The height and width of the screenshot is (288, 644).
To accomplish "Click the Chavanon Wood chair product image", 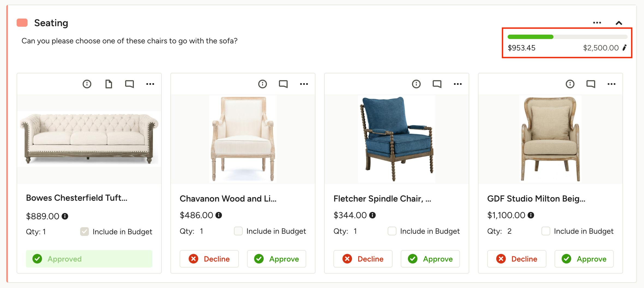I will click(x=243, y=139).
